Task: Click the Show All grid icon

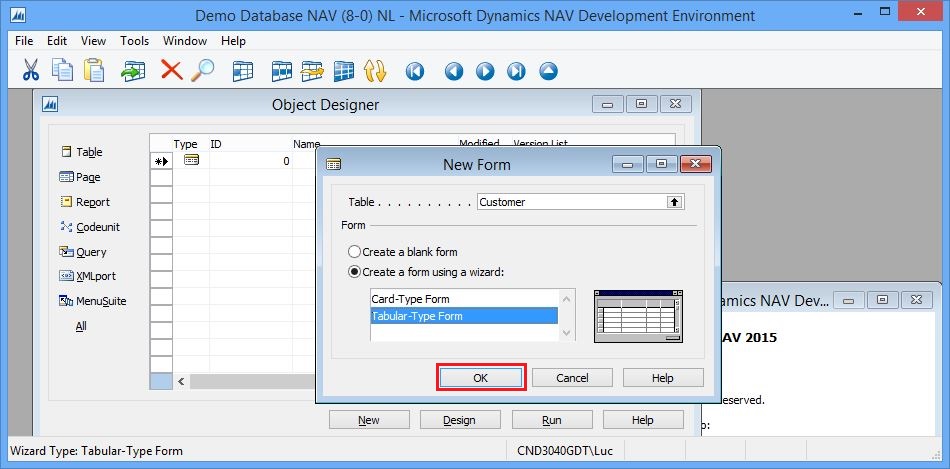Action: [344, 71]
